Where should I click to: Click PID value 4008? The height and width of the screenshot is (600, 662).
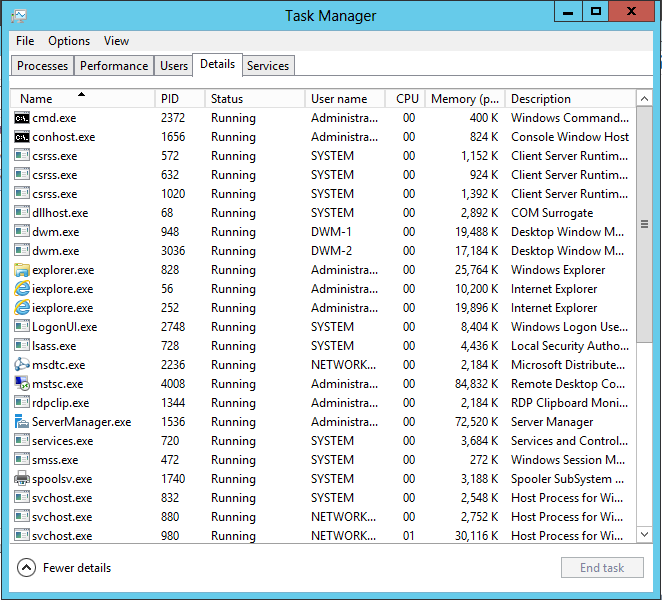173,384
